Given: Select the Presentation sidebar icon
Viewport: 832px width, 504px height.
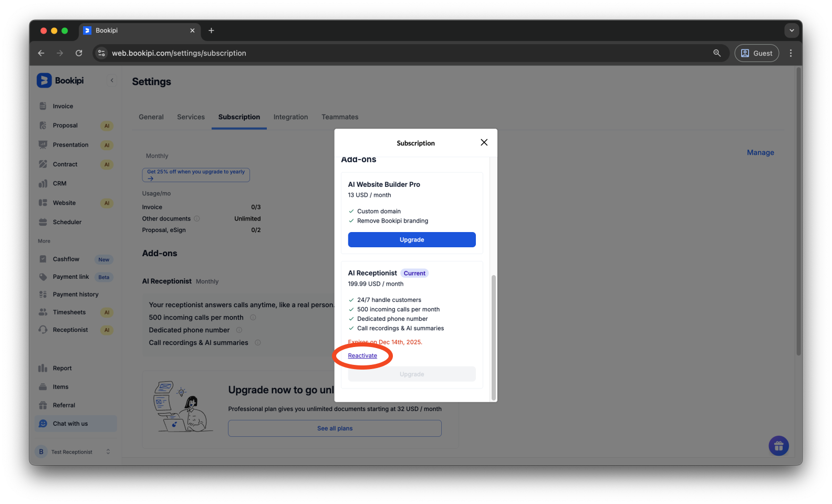Looking at the screenshot, I should 43,145.
